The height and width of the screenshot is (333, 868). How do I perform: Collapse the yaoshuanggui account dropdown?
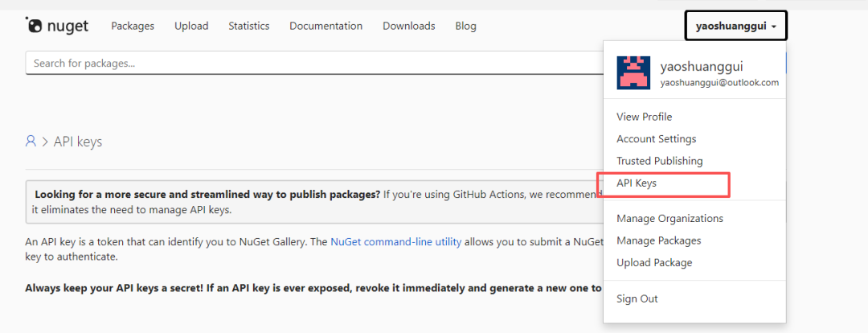pos(735,26)
